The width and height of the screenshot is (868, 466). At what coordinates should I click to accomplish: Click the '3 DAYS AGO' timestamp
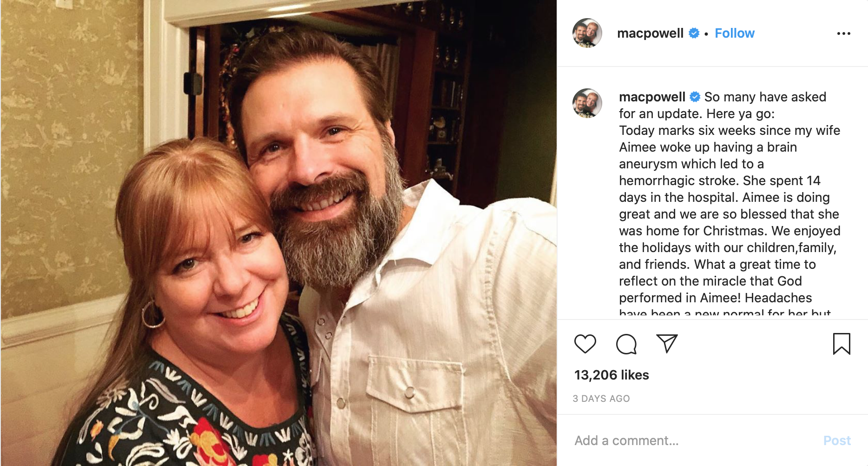[601, 399]
